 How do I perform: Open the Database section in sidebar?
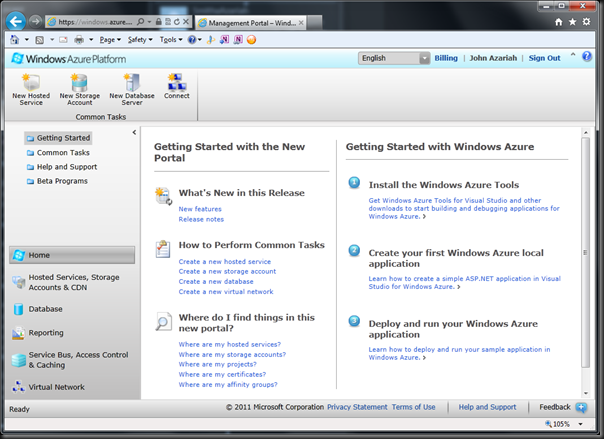coord(45,309)
